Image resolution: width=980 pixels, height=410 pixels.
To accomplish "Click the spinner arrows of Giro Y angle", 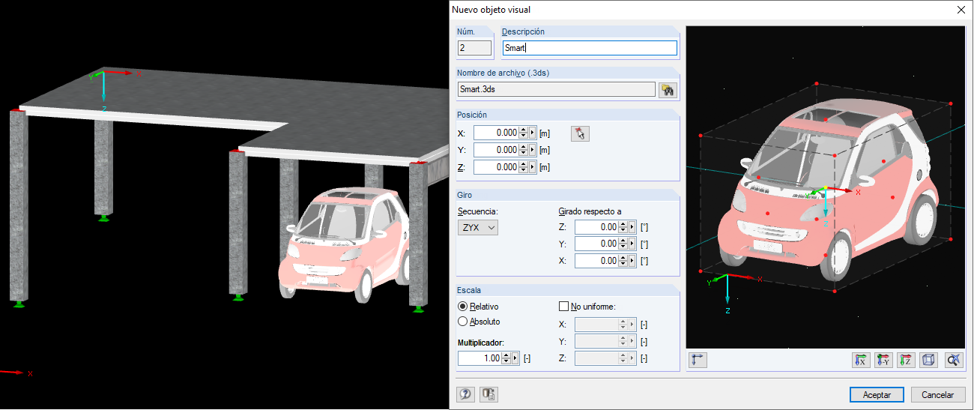I will pos(624,244).
